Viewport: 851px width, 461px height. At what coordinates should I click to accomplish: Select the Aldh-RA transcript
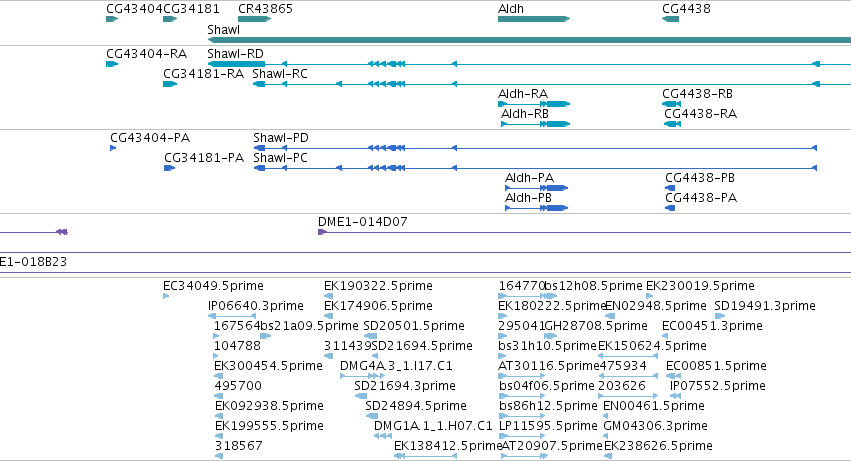tap(534, 104)
